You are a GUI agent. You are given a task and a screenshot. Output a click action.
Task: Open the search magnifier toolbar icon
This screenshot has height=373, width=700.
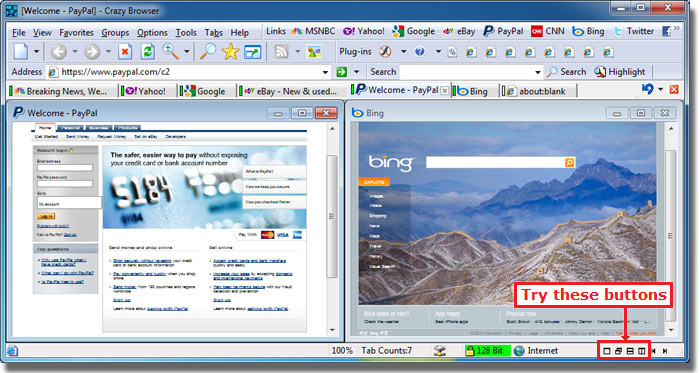point(208,51)
